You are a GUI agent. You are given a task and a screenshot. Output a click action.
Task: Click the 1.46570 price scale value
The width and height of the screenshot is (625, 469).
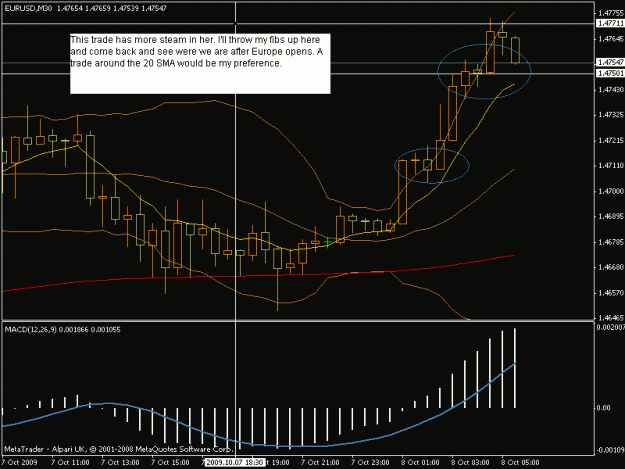[611, 293]
